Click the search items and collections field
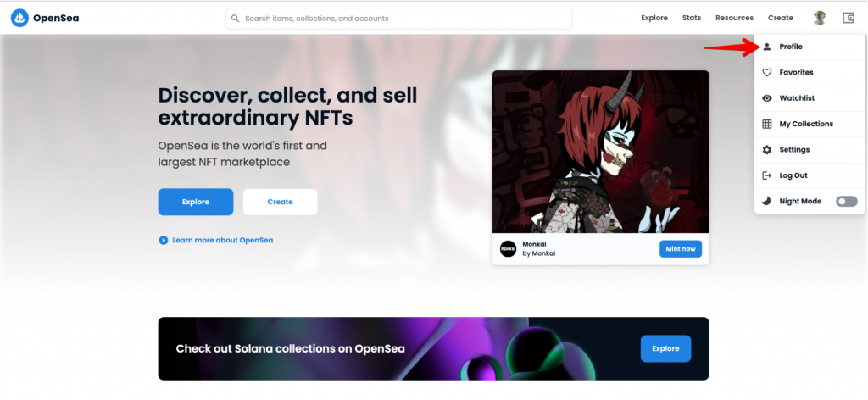868x400 pixels. click(398, 19)
